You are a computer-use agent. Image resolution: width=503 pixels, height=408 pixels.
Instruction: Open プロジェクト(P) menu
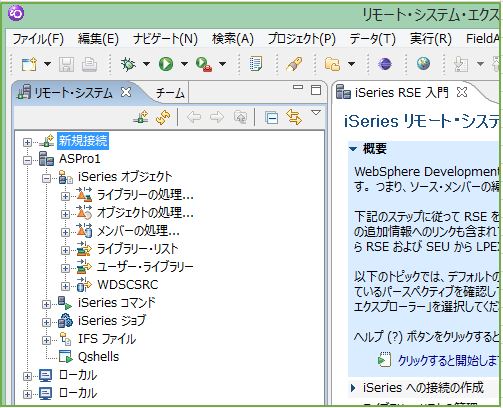tap(302, 39)
